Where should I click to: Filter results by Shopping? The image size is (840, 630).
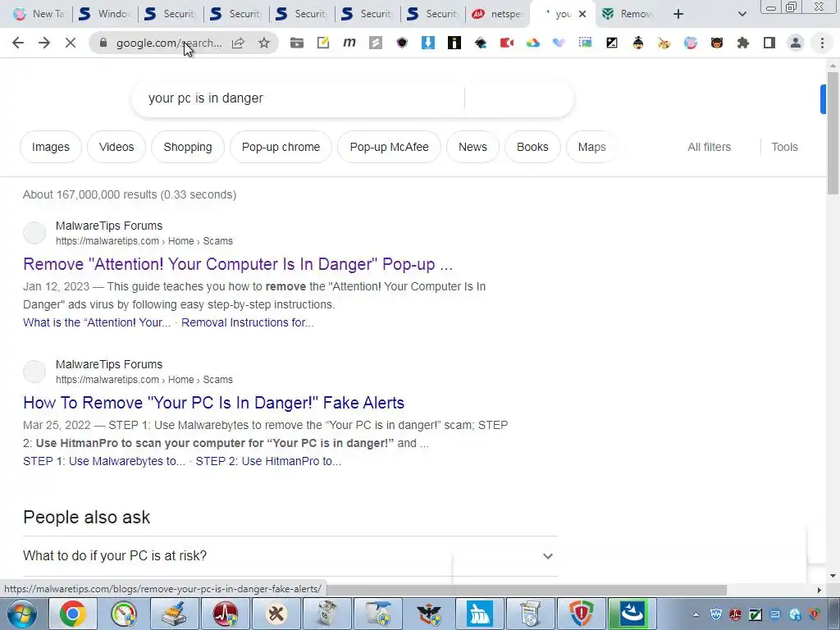click(x=188, y=147)
